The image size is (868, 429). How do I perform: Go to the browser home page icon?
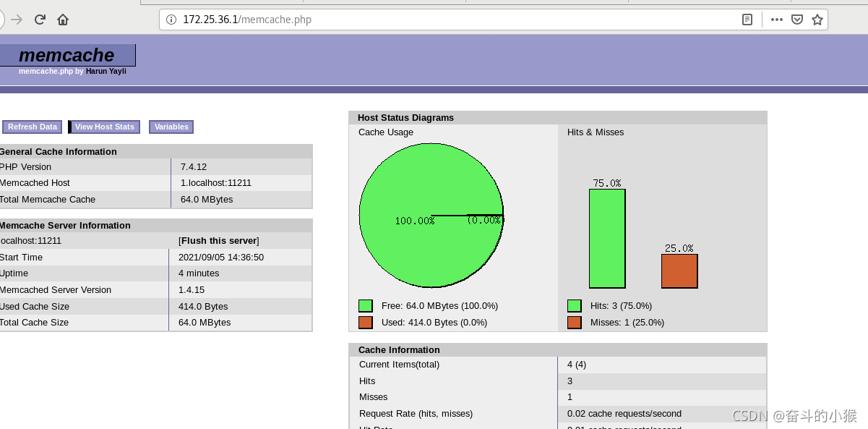click(x=63, y=20)
